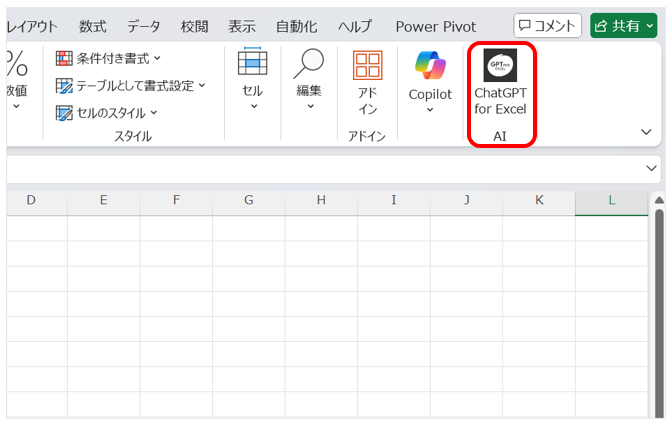Switch to the Layout (レイアウト) tab
Viewport: 670px width, 425px height.
32,27
